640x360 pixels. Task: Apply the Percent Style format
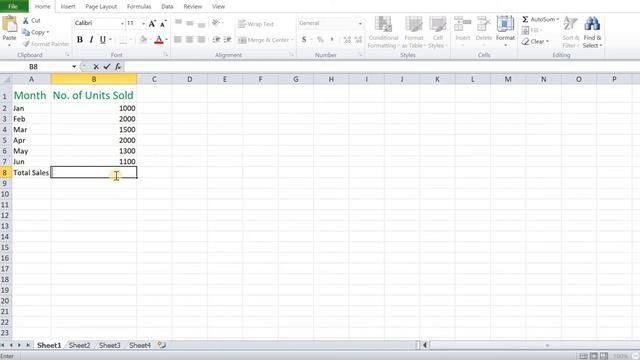[320, 40]
